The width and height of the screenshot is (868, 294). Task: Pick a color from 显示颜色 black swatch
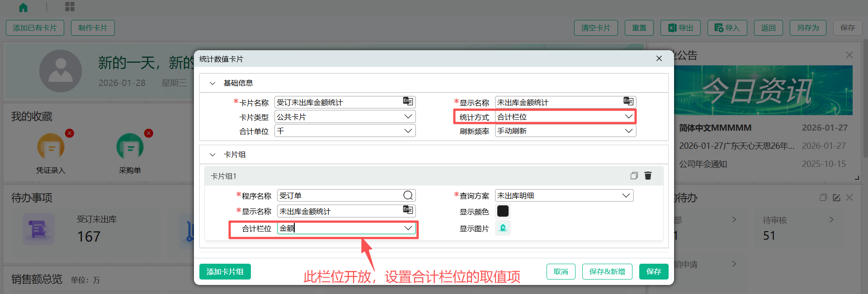503,211
